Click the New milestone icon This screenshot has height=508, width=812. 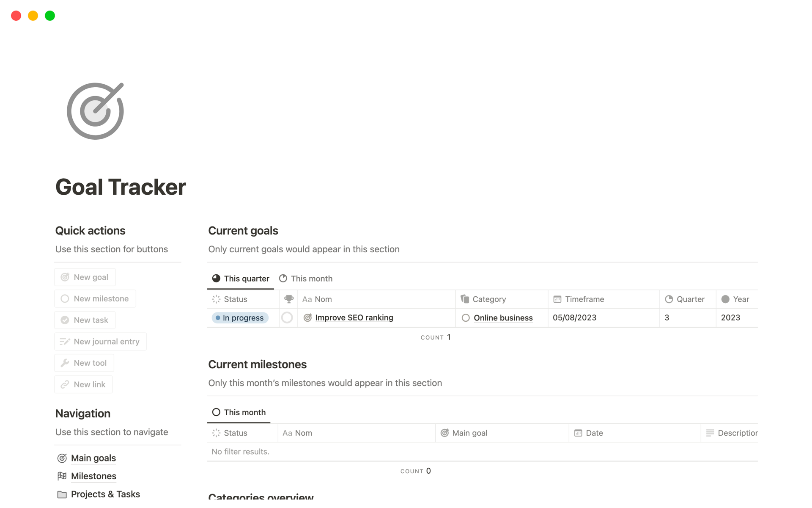coord(65,298)
